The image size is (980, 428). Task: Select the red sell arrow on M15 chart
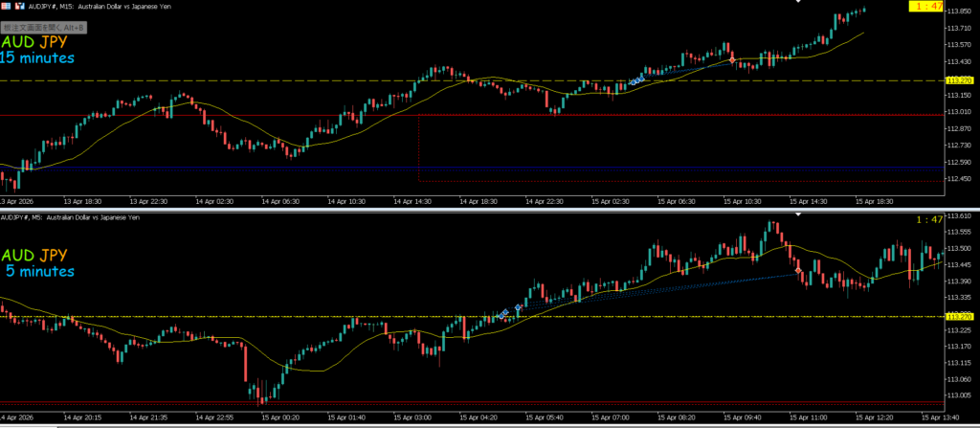coord(732,59)
